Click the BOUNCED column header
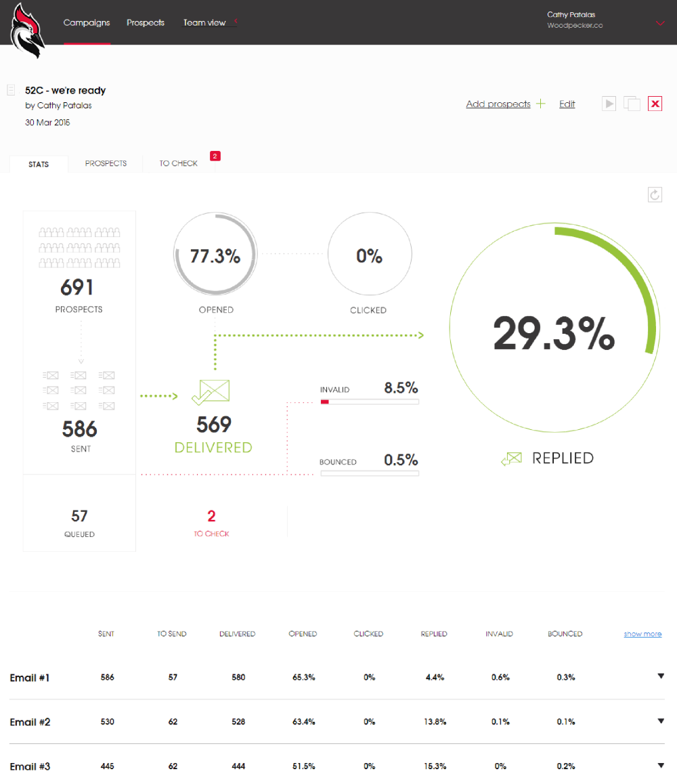Image resolution: width=677 pixels, height=784 pixels. tap(565, 634)
